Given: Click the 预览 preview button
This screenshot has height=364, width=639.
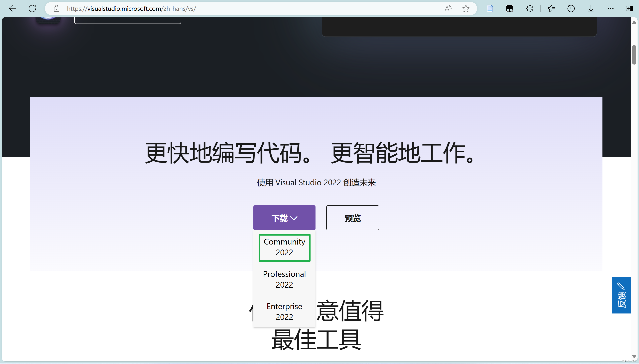Looking at the screenshot, I should (352, 218).
